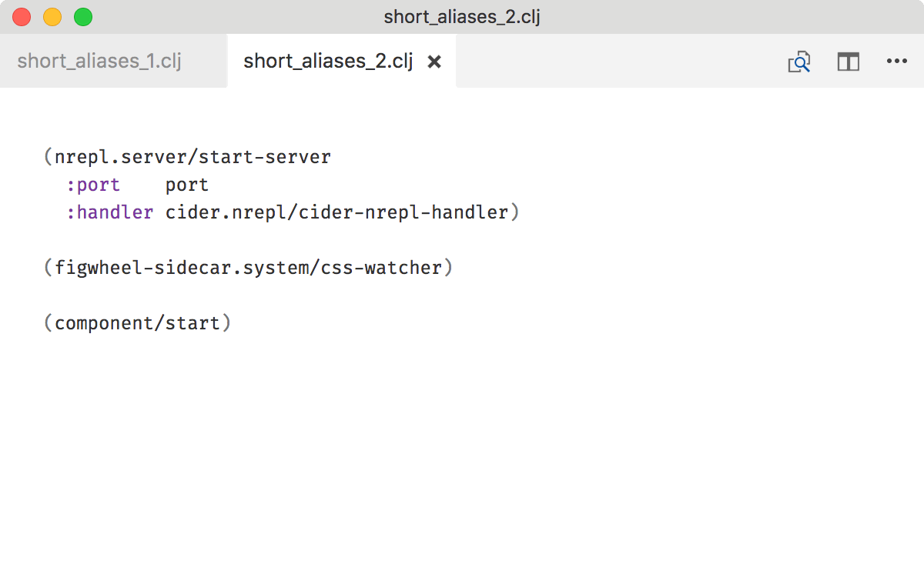The image size is (924, 571).
Task: Click the window title short_aliases_2.clj
Action: (x=462, y=15)
